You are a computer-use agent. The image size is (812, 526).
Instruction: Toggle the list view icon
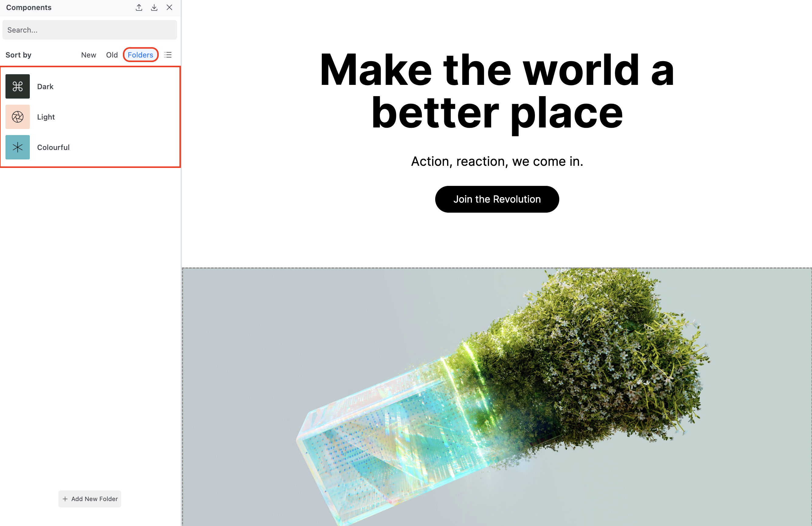pyautogui.click(x=168, y=55)
